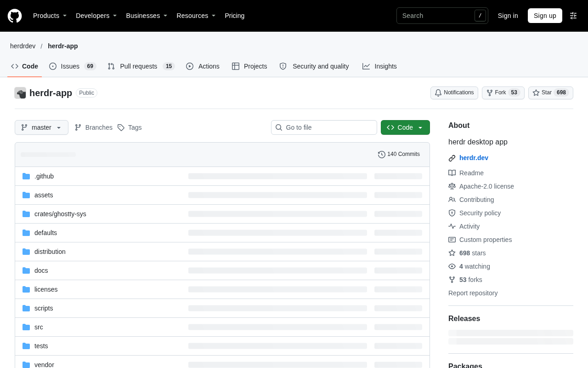The image size is (588, 368).
Task: Click the licenses folder icon
Action: pos(26,289)
